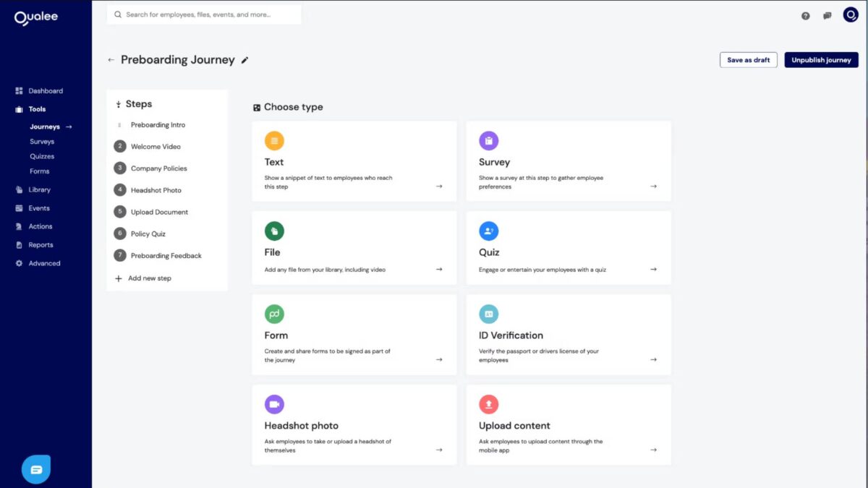Open the help question mark icon
The height and width of the screenshot is (488, 868).
pos(805,14)
